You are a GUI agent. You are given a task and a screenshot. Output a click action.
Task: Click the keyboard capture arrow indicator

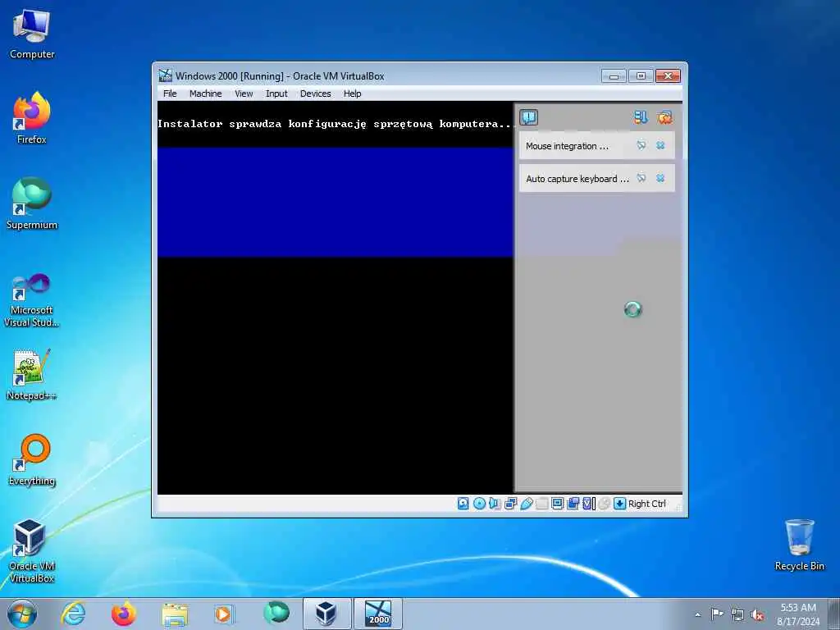(x=620, y=504)
